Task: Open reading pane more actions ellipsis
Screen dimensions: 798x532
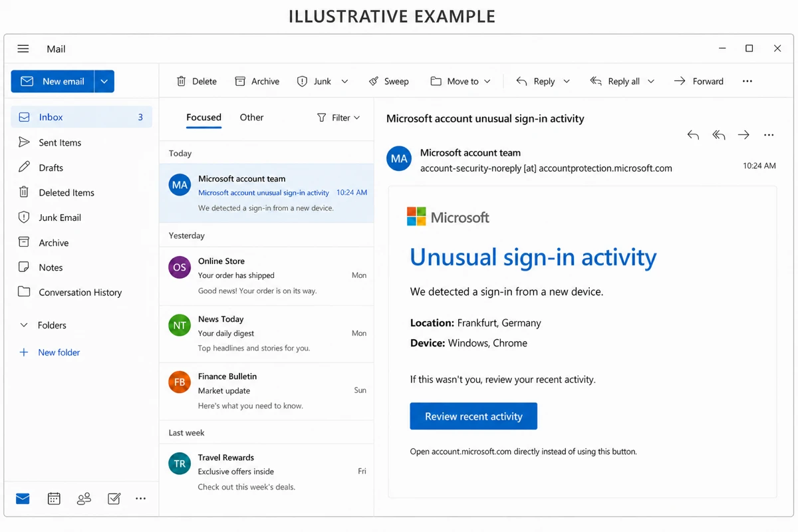Action: click(x=769, y=135)
